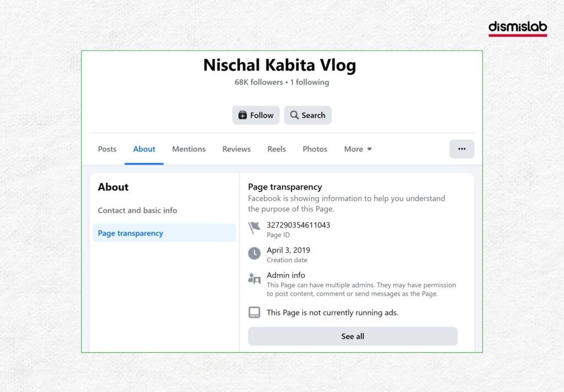
Task: Select Contact and basic info section
Action: pos(137,210)
